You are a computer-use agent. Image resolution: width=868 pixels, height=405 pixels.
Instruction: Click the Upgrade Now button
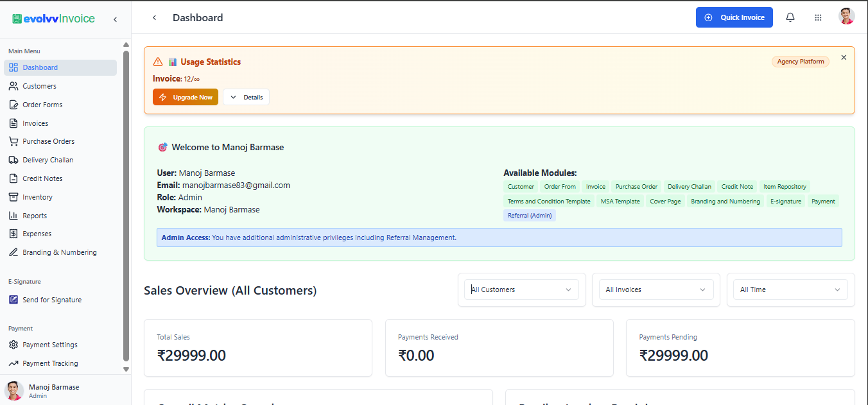point(186,97)
